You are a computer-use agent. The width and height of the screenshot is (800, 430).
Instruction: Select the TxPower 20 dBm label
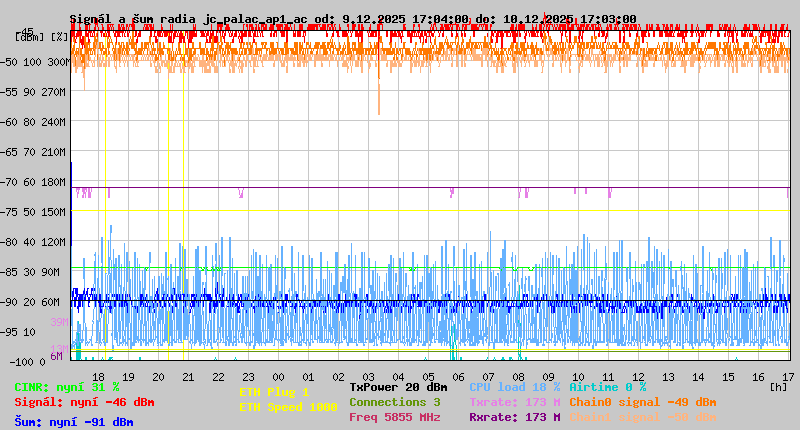[x=398, y=387]
